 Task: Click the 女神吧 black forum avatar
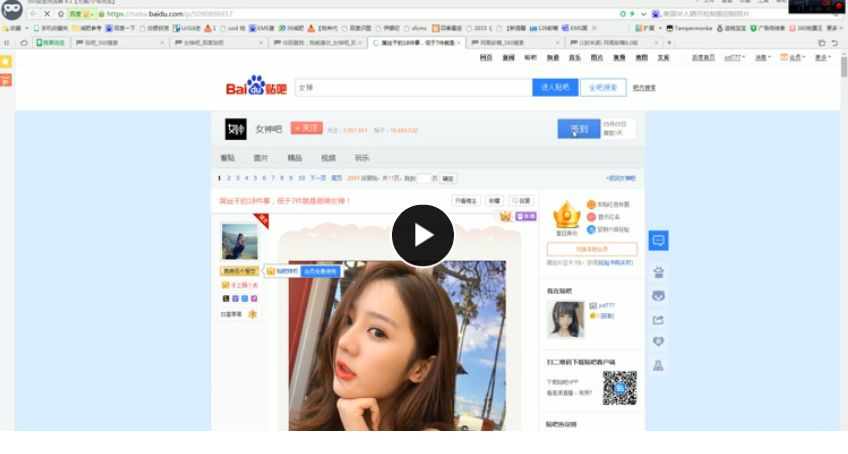[x=236, y=129]
